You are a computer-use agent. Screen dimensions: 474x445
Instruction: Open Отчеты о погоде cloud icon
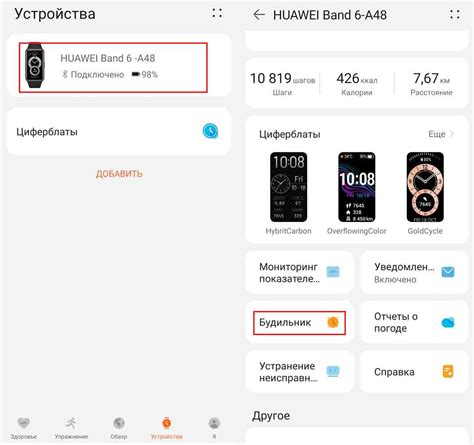coord(448,322)
